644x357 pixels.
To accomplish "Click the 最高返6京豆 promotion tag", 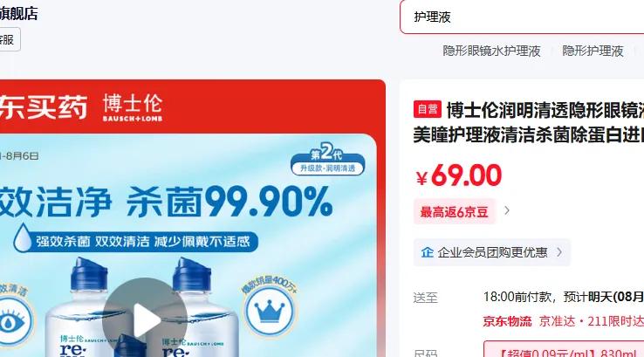I will click(x=455, y=211).
